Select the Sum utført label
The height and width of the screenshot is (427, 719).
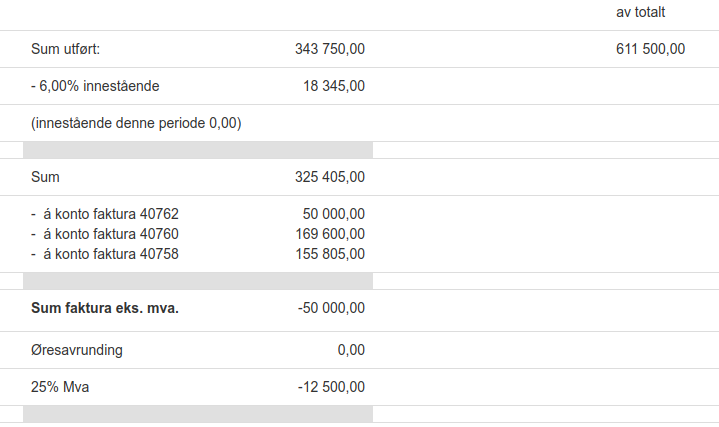point(66,49)
